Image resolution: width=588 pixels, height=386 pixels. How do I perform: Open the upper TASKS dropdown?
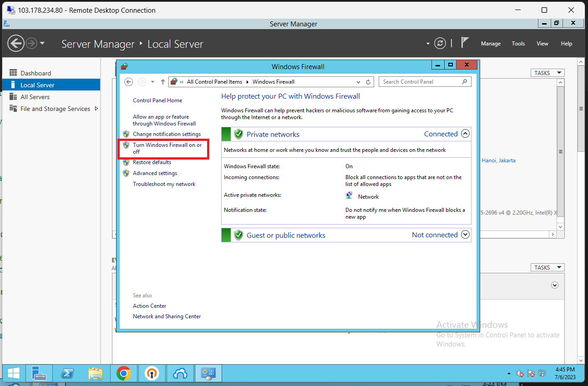(547, 73)
